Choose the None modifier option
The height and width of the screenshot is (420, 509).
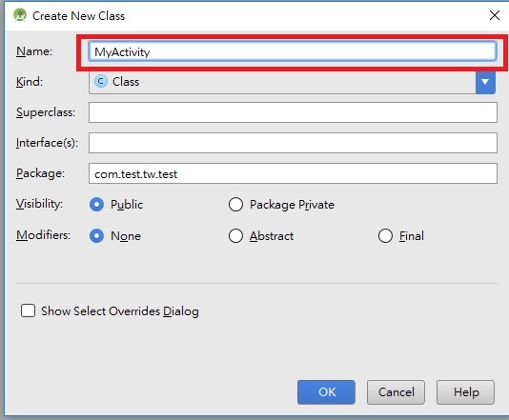coord(96,236)
